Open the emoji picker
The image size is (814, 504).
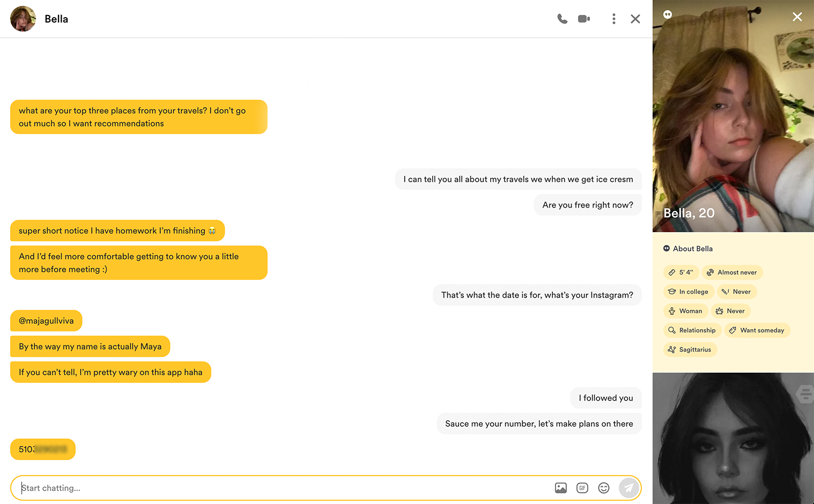pyautogui.click(x=604, y=488)
